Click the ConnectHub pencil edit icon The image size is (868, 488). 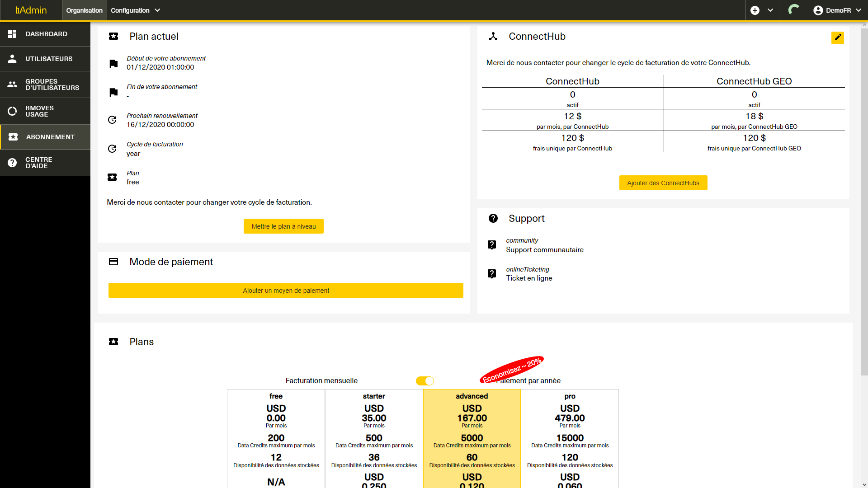pos(837,38)
